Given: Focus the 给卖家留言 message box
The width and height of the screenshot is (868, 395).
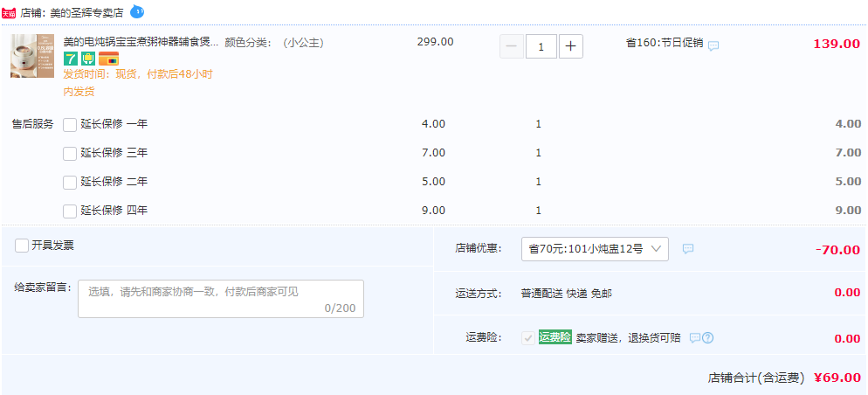Looking at the screenshot, I should (x=221, y=299).
